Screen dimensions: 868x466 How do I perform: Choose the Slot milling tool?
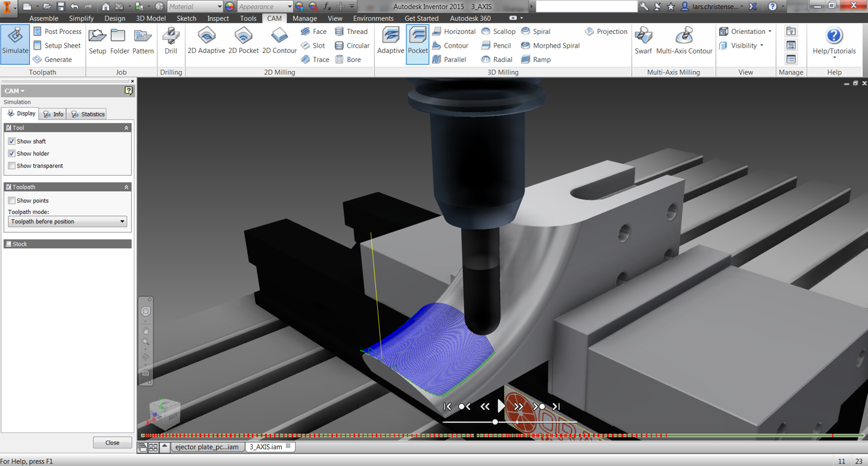click(x=313, y=46)
